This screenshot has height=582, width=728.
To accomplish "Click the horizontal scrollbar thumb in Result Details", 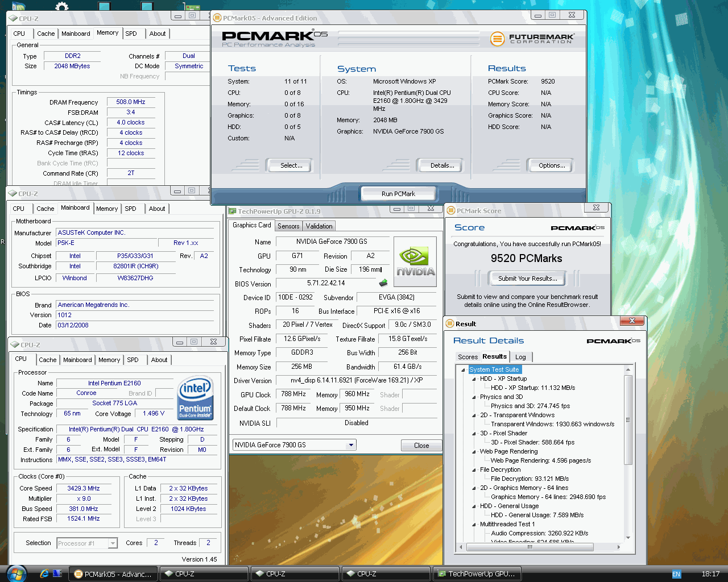I will [x=530, y=547].
